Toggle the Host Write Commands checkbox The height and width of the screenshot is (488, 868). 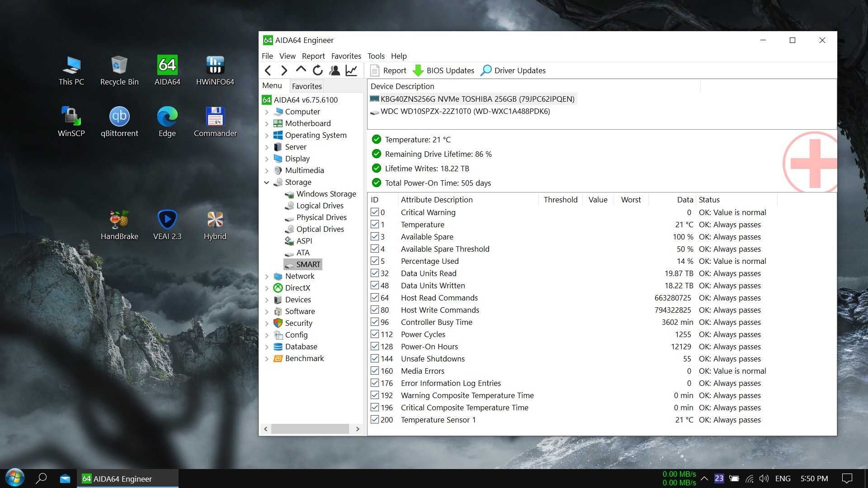[375, 310]
